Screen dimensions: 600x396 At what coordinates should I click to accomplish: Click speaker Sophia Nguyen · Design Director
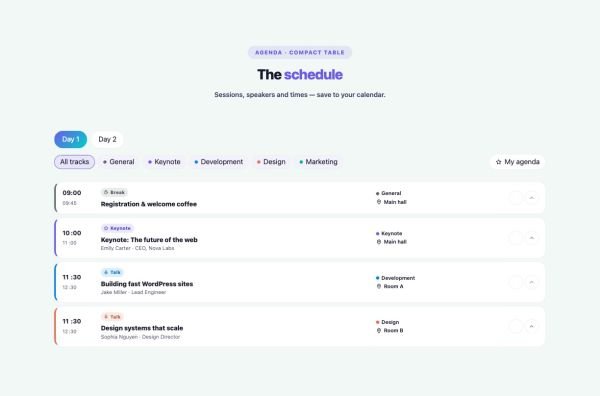pos(140,337)
